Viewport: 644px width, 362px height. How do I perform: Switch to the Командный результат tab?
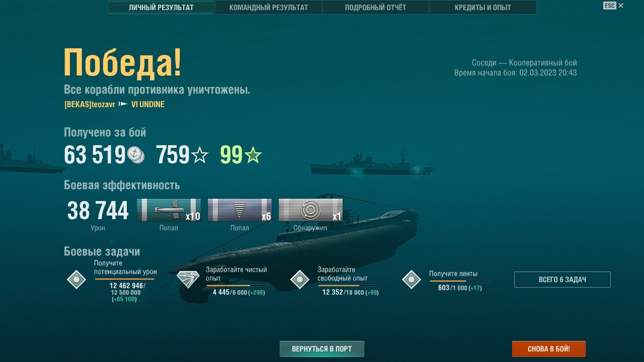pos(269,8)
